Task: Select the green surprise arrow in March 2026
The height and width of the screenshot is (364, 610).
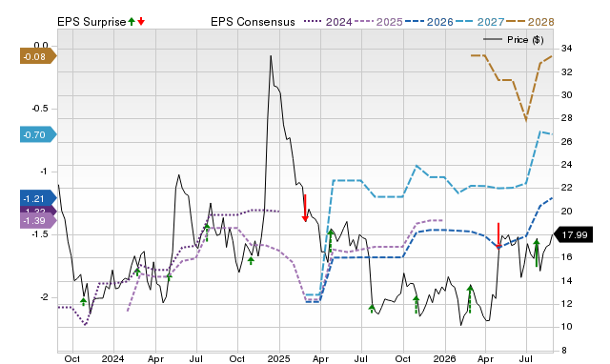Action: point(470,298)
